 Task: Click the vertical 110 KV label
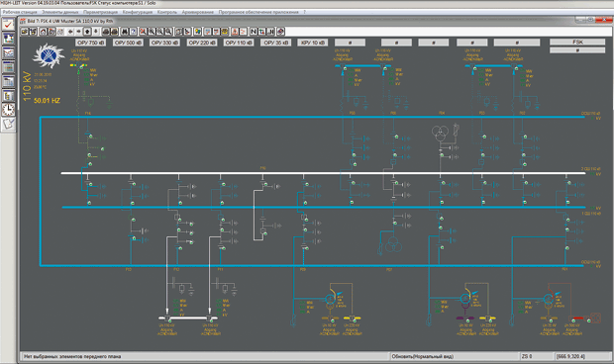(27, 87)
